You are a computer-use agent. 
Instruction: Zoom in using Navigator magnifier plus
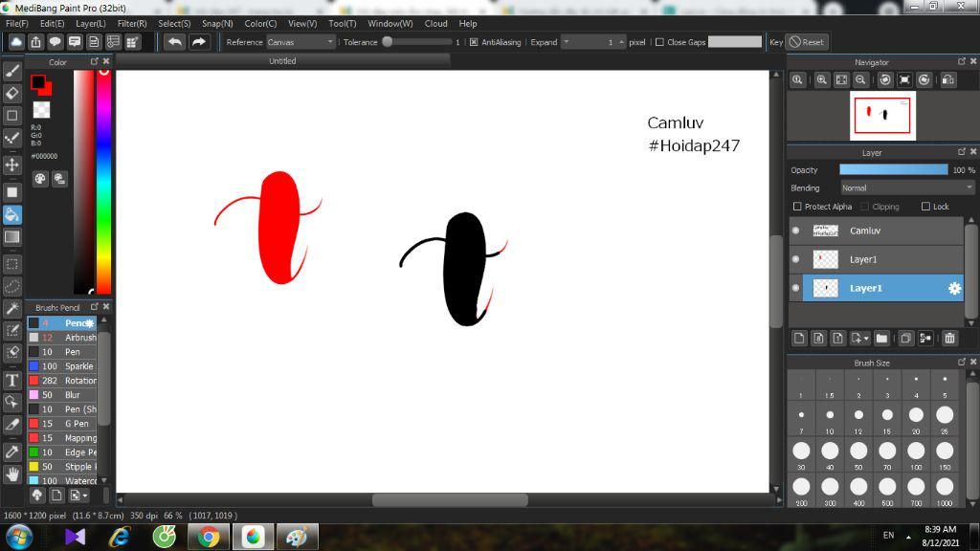coord(822,80)
